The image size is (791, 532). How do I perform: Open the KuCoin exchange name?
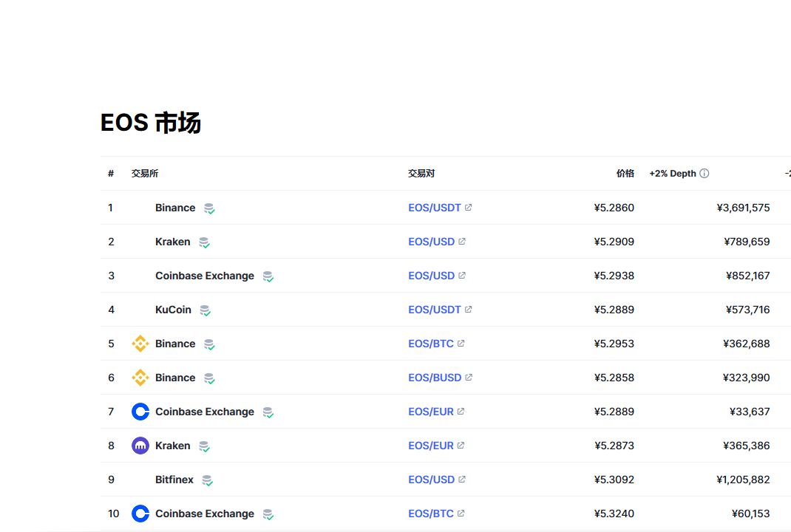click(x=173, y=310)
